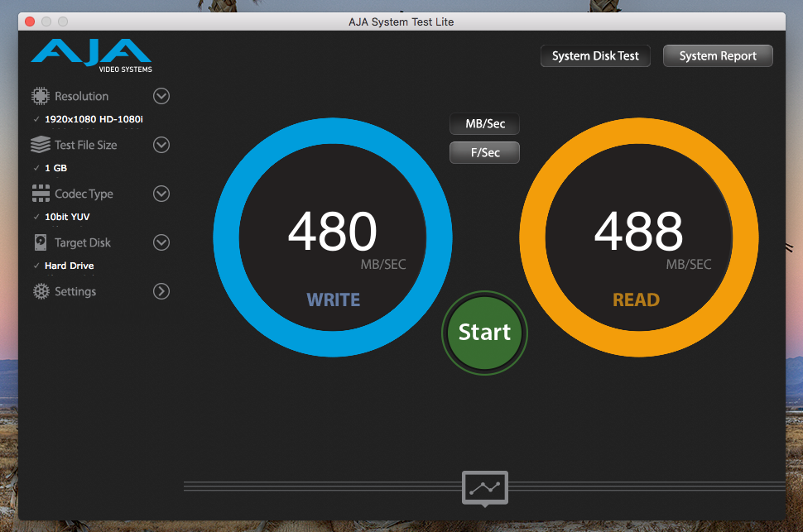Click the Settings label

click(75, 291)
